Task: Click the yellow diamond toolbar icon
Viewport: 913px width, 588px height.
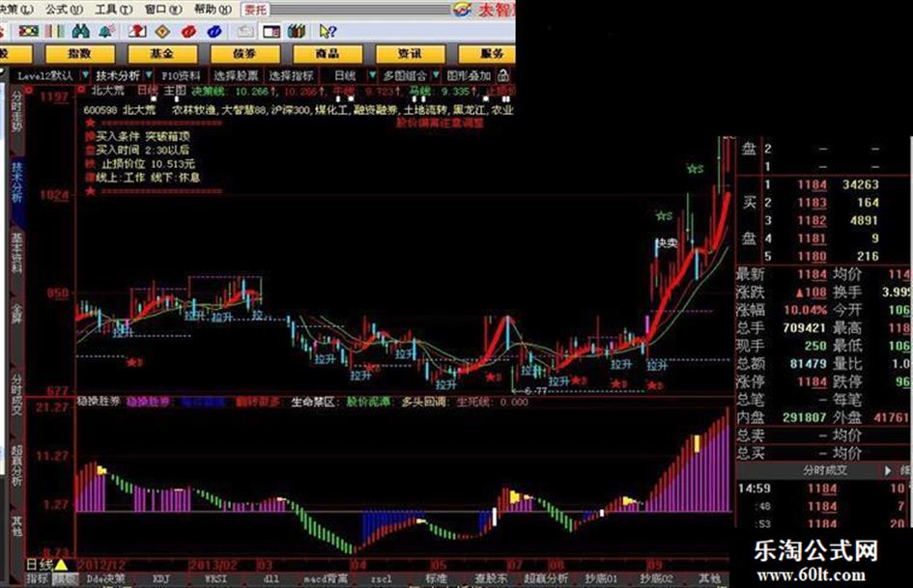Action: coord(163,32)
